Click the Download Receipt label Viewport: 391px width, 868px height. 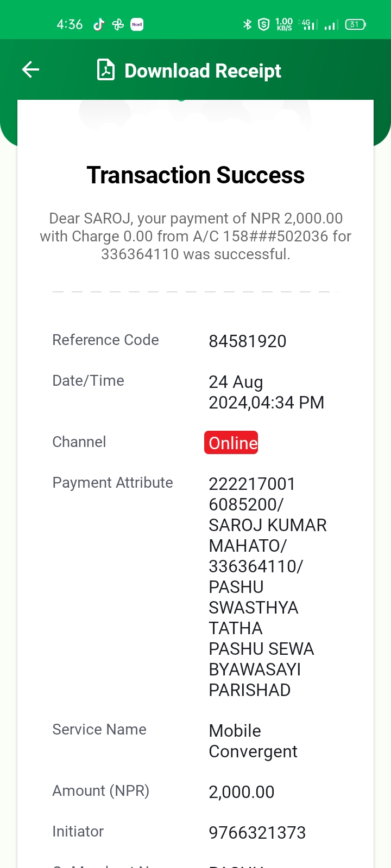(203, 71)
